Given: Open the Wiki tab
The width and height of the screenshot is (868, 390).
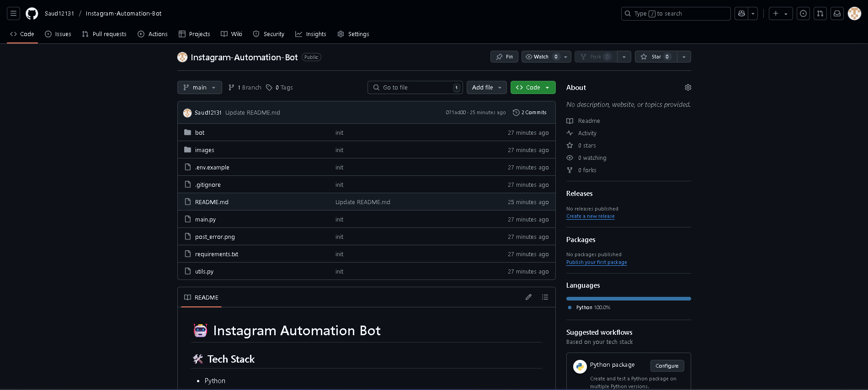Looking at the screenshot, I should [231, 34].
